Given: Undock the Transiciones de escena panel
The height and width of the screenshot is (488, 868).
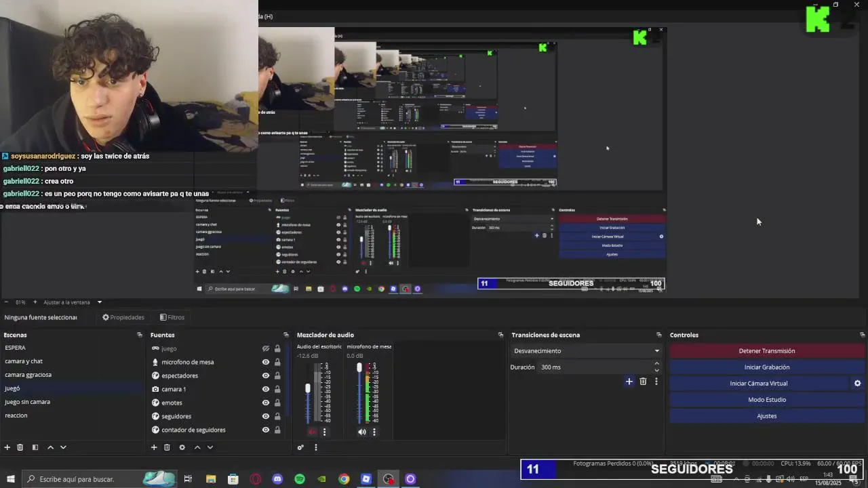Looking at the screenshot, I should point(658,335).
